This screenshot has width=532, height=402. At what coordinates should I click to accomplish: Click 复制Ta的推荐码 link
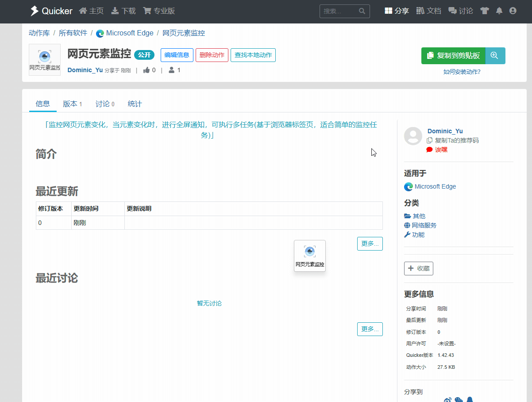[453, 140]
